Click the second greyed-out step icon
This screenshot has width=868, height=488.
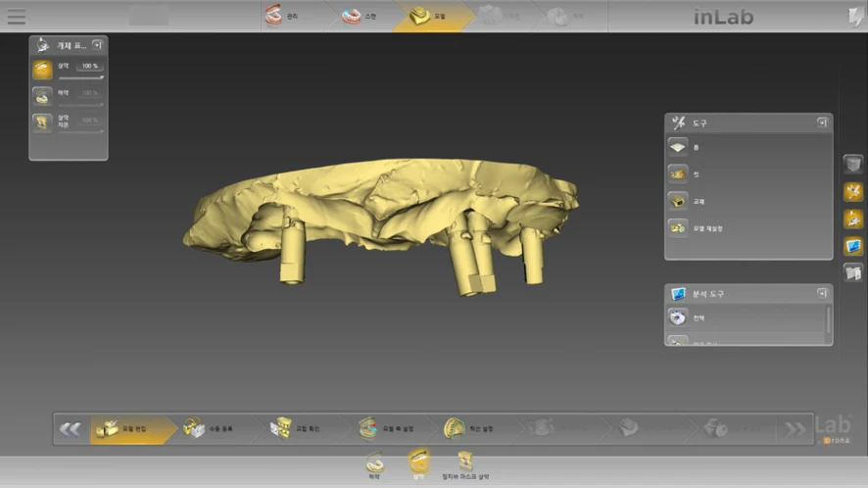629,427
